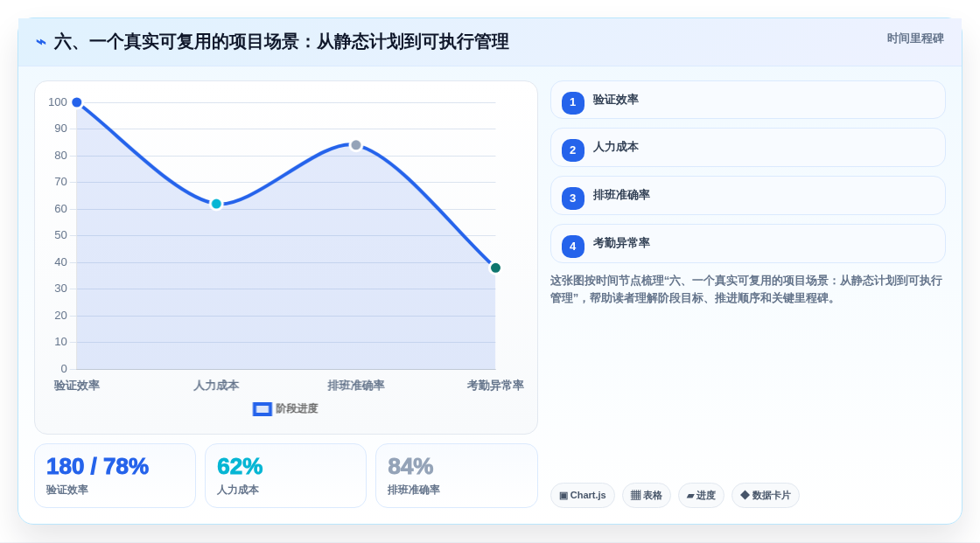Toggle the 阶段进度 legend color box
Screen dimensions: 980x543
click(262, 409)
